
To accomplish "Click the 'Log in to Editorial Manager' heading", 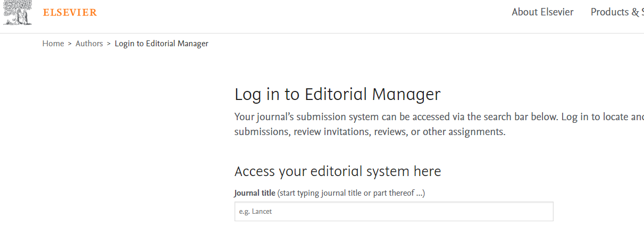I will (338, 94).
